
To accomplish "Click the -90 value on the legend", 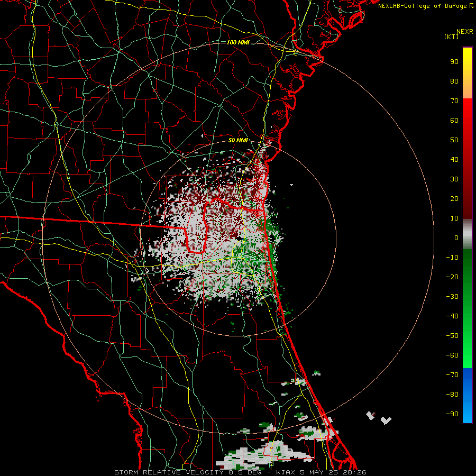I will point(452,414).
